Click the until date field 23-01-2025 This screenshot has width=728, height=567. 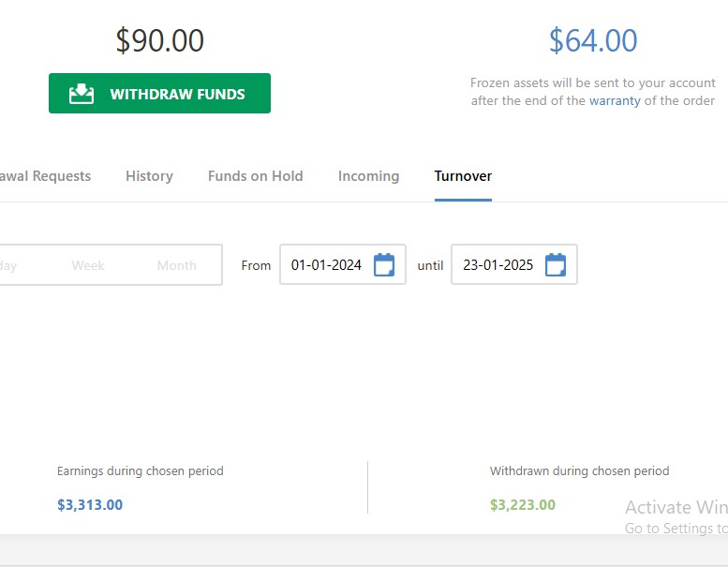coord(514,264)
